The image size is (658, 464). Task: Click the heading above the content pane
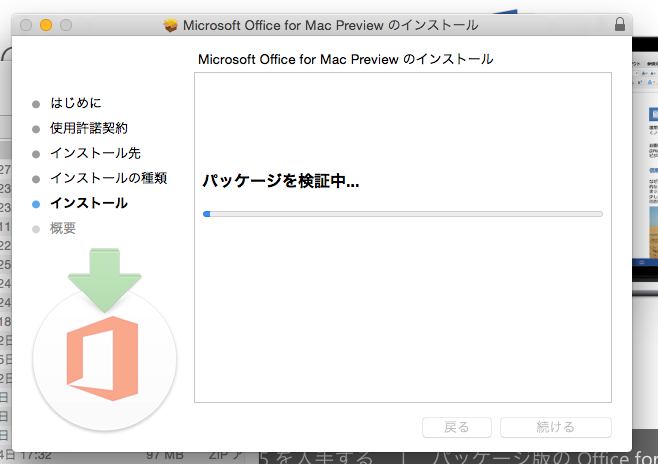(x=345, y=59)
